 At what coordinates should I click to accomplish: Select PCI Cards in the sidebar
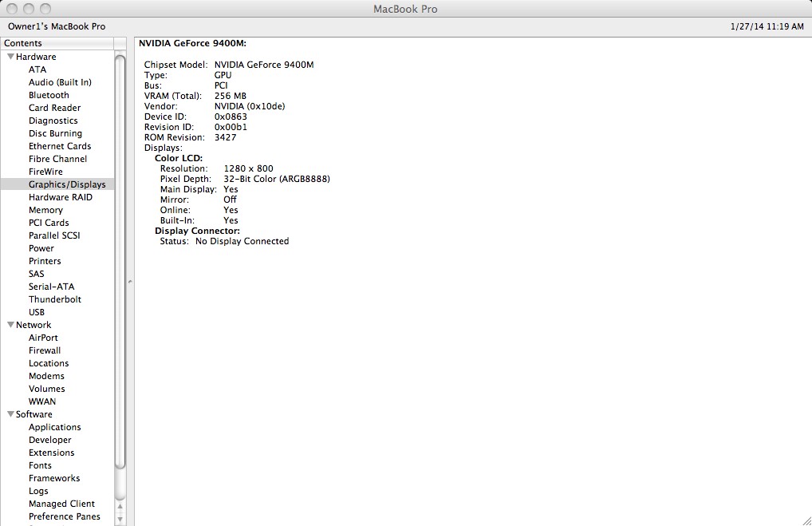pos(49,223)
